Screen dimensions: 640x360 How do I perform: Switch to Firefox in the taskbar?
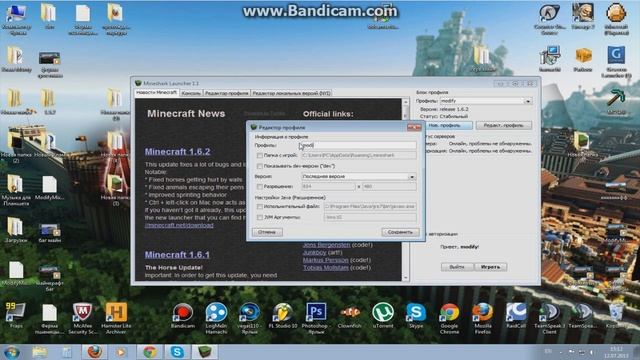click(94, 352)
